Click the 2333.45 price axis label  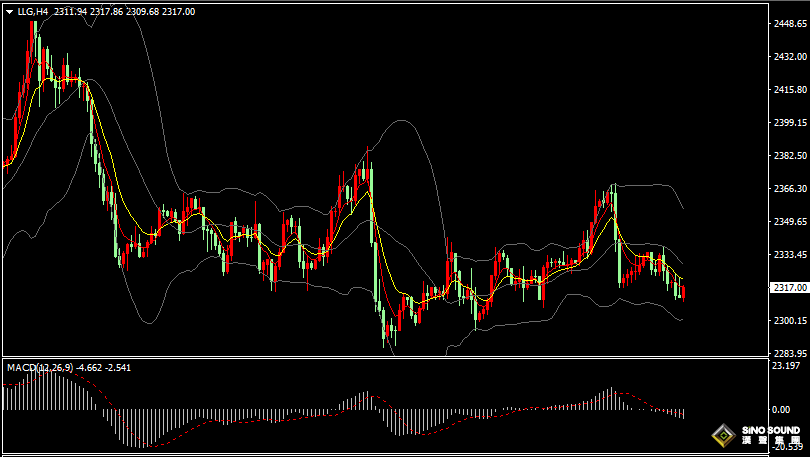(x=790, y=255)
